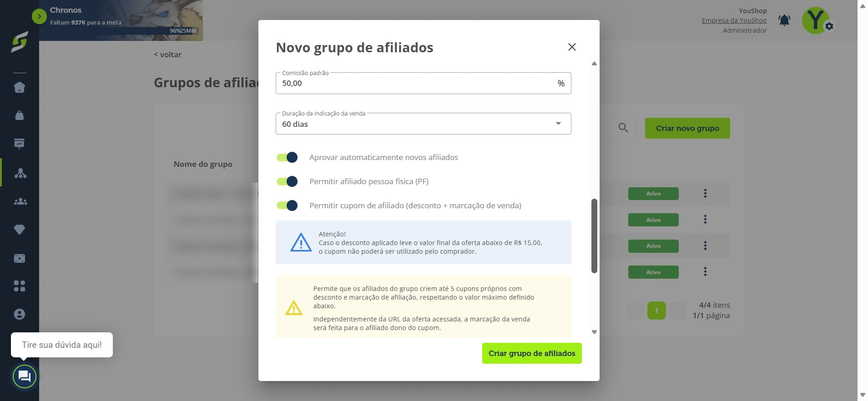Open the affiliates network icon in the sidebar
Image resolution: width=868 pixels, height=401 pixels.
click(x=20, y=173)
